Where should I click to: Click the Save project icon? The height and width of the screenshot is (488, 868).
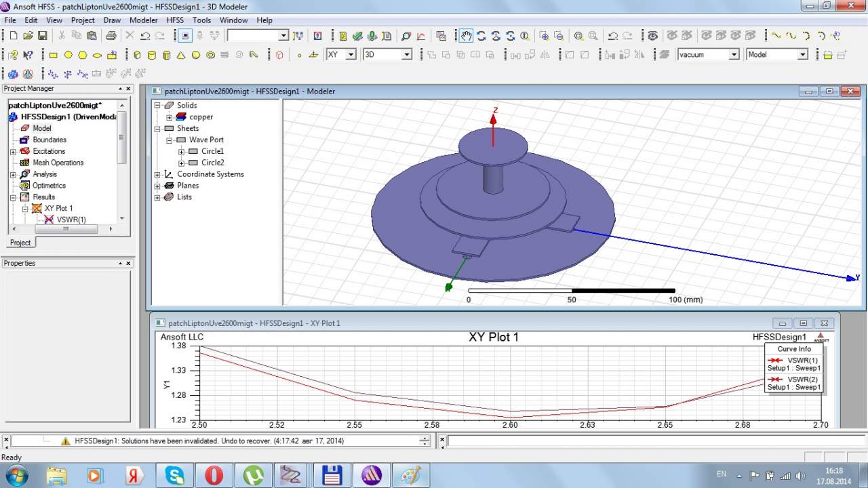pos(42,36)
